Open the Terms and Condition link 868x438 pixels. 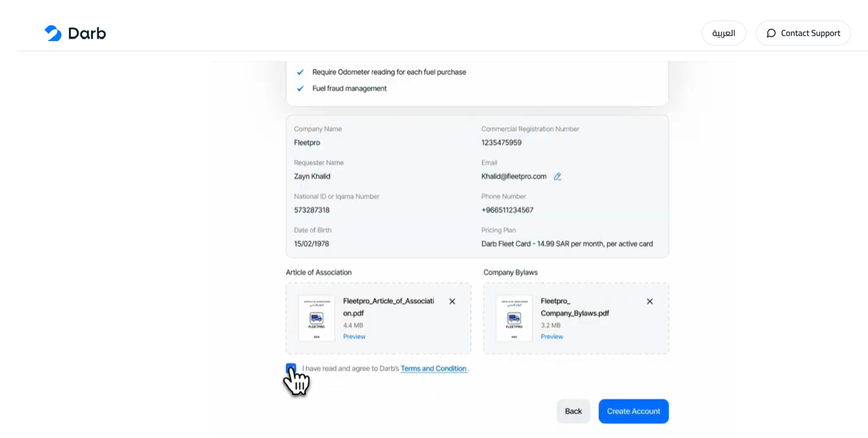click(x=433, y=369)
